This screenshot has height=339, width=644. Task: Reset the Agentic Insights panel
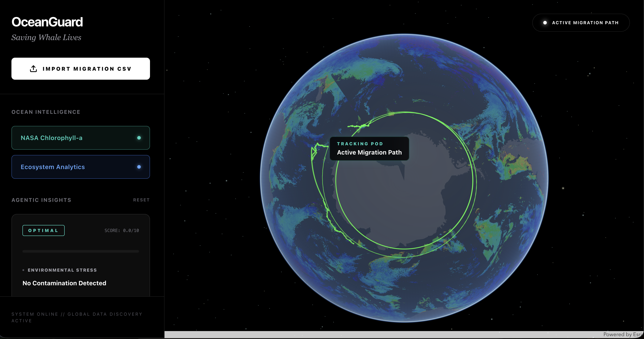click(141, 200)
